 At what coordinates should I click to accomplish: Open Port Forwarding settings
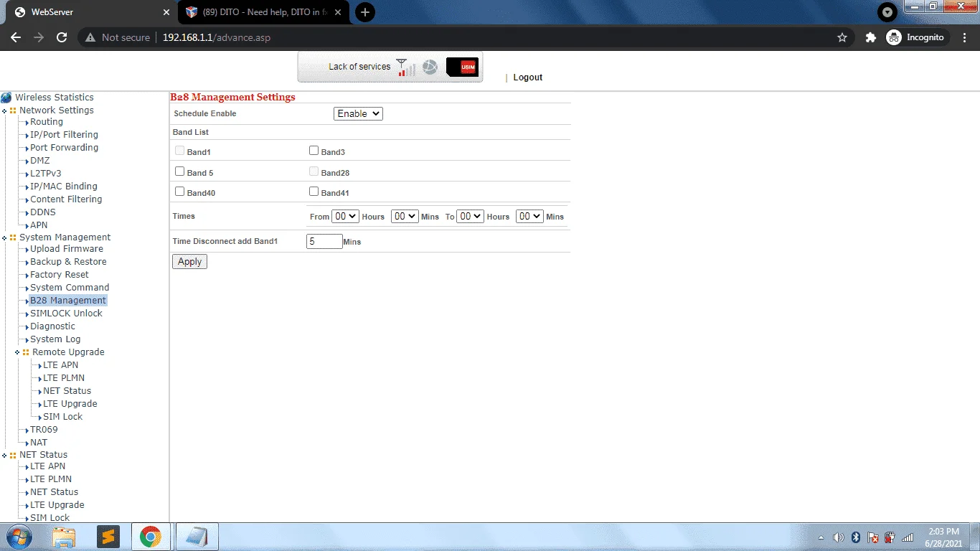point(64,148)
